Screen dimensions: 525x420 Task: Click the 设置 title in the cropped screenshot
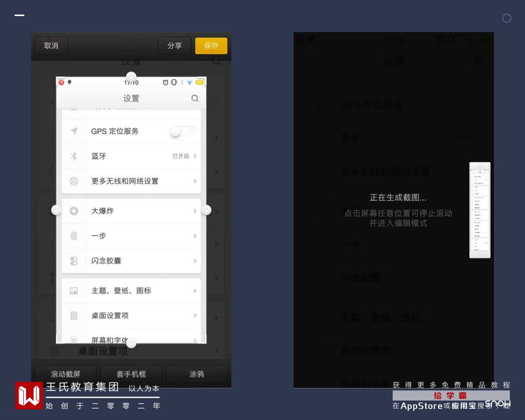pyautogui.click(x=131, y=98)
